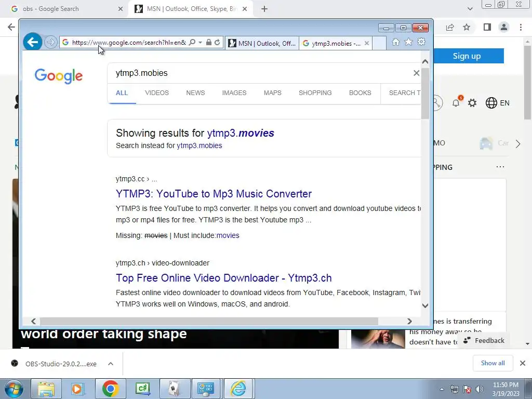The image size is (532, 399).
Task: Expand OBS-Studio download item options chevron
Action: [111, 364]
